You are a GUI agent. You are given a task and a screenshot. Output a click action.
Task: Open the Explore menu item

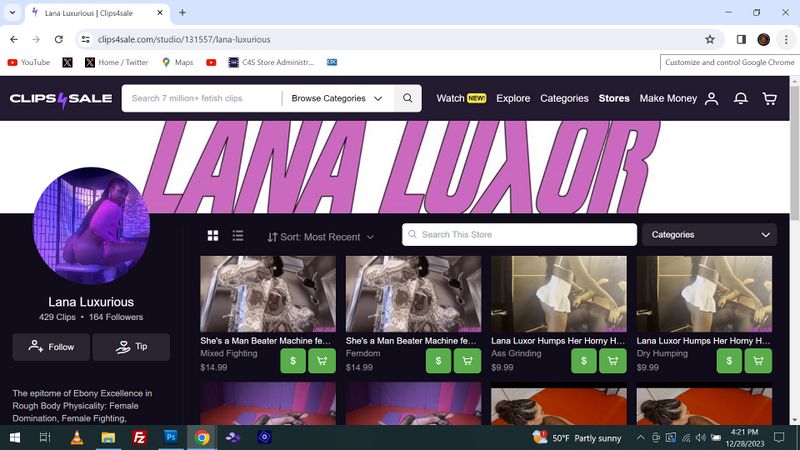click(513, 98)
